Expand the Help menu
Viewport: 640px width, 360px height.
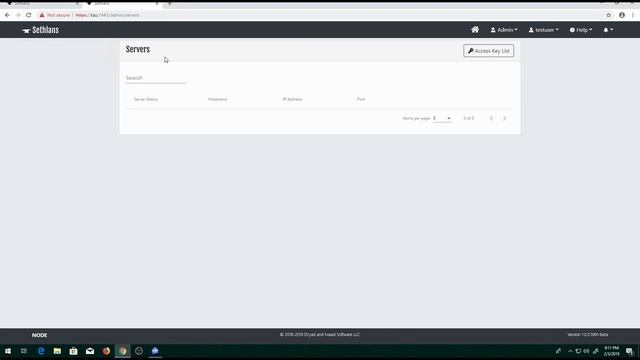coord(581,30)
